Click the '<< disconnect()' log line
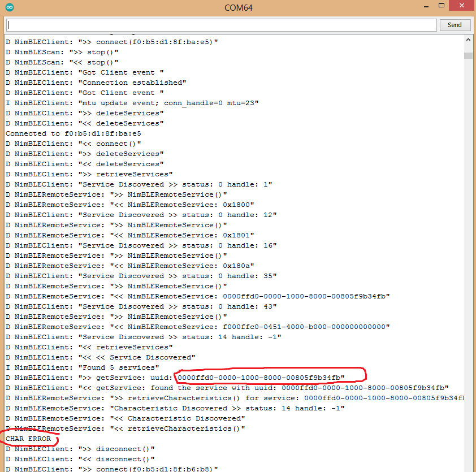 coord(80,459)
